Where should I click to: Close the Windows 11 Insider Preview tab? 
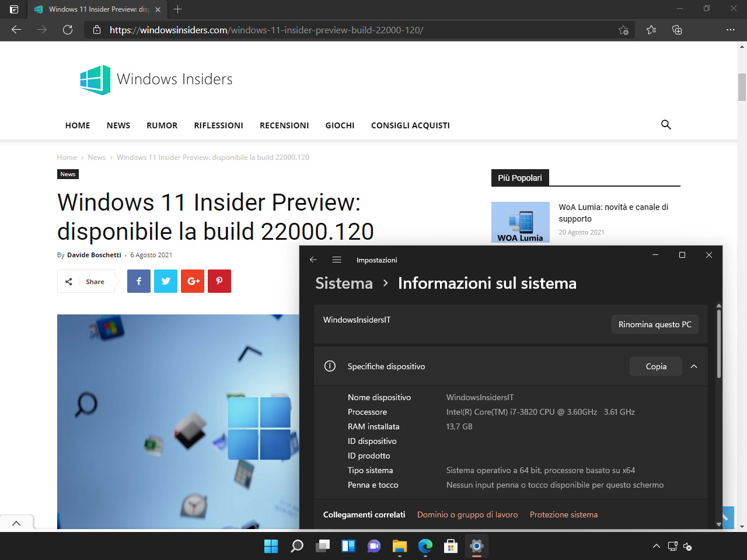coord(158,9)
